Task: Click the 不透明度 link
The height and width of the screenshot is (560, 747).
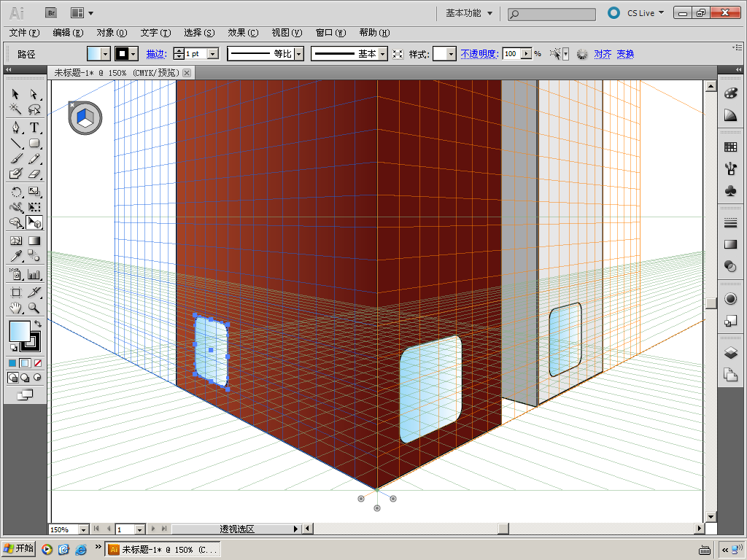Action: pos(479,54)
